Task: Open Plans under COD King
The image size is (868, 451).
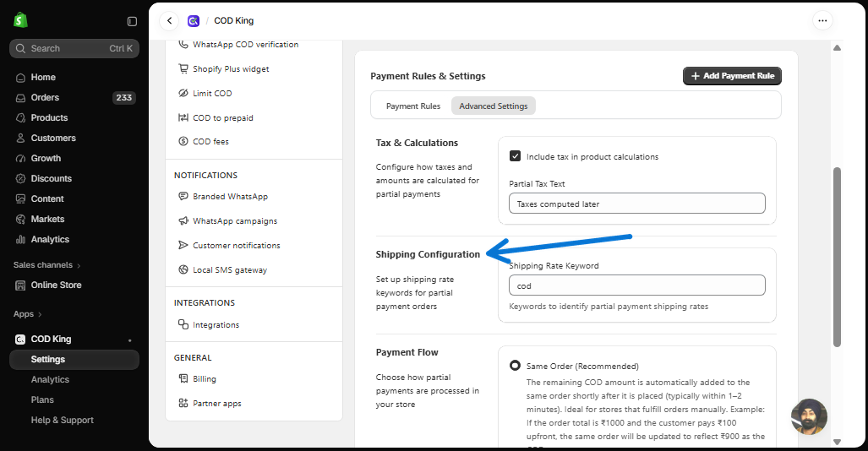Action: point(42,400)
